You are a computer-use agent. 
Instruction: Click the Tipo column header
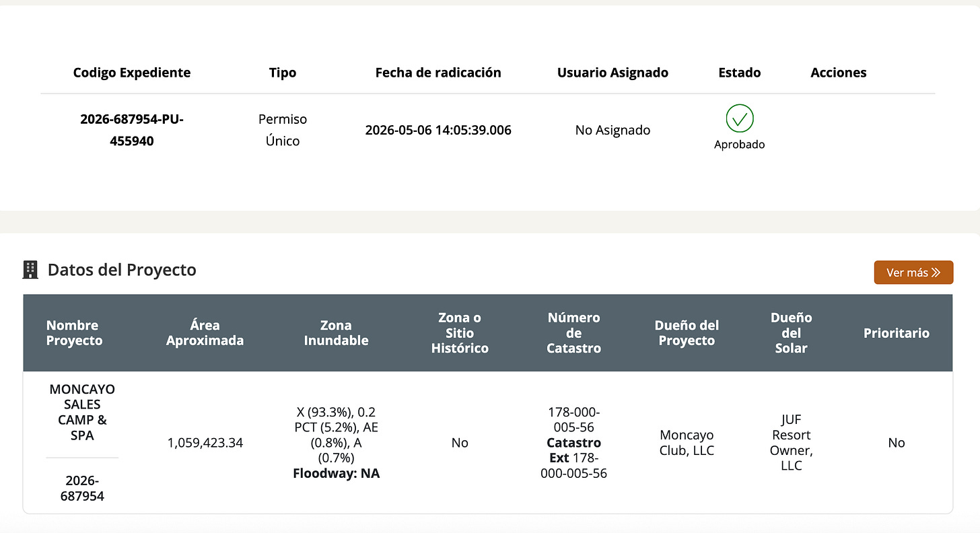click(283, 73)
